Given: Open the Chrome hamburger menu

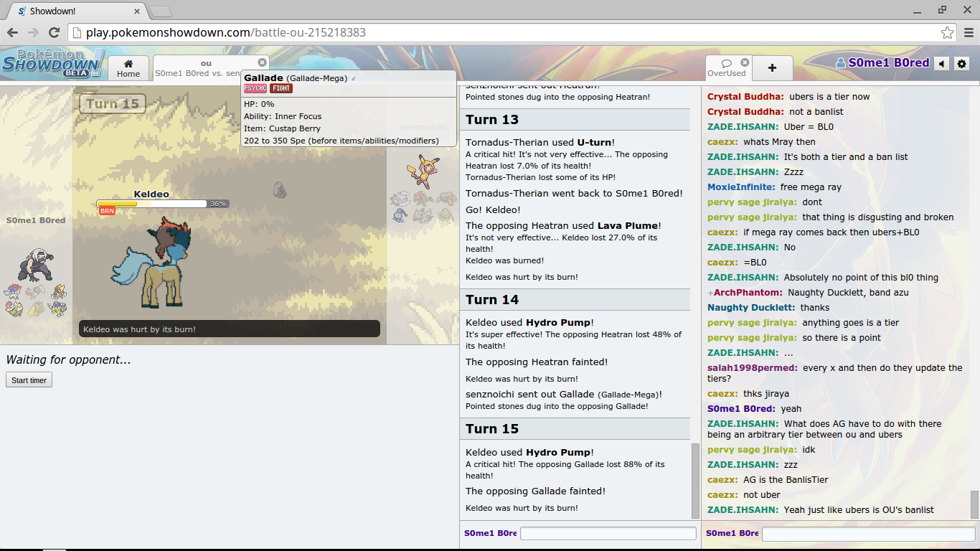Looking at the screenshot, I should coord(968,32).
